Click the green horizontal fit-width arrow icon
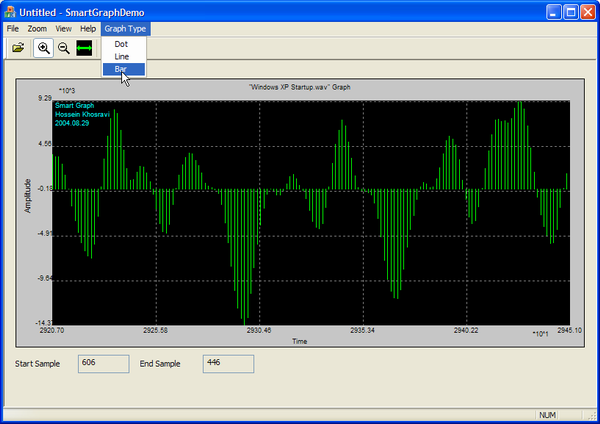600x424 pixels. [x=84, y=48]
